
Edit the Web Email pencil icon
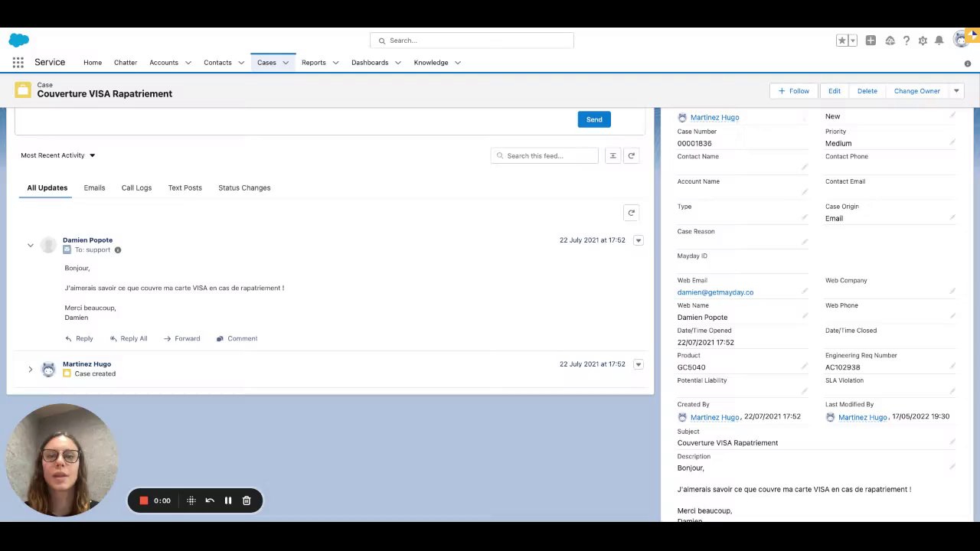[805, 291]
